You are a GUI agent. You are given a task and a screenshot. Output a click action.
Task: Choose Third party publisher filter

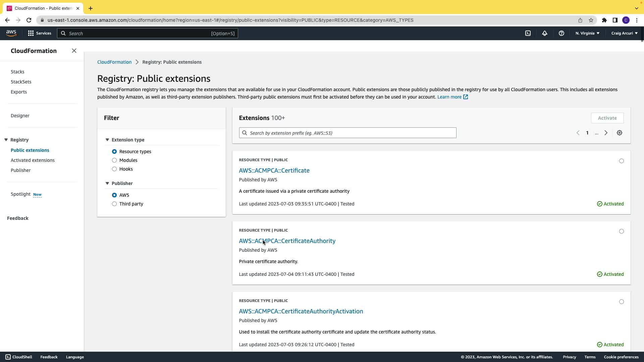[x=114, y=204]
